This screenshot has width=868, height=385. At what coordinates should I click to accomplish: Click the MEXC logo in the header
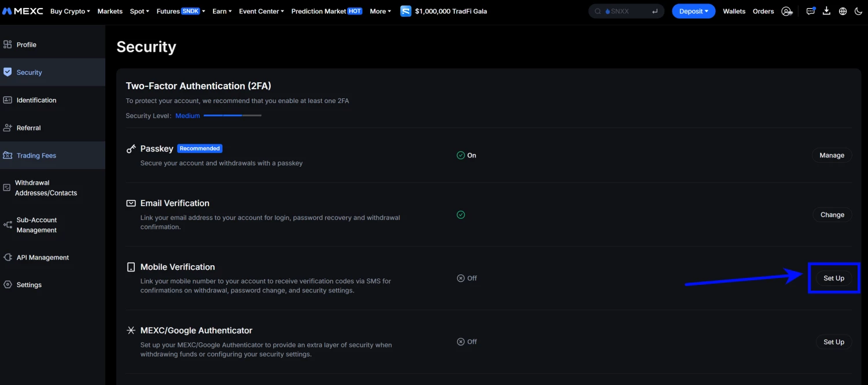[23, 11]
